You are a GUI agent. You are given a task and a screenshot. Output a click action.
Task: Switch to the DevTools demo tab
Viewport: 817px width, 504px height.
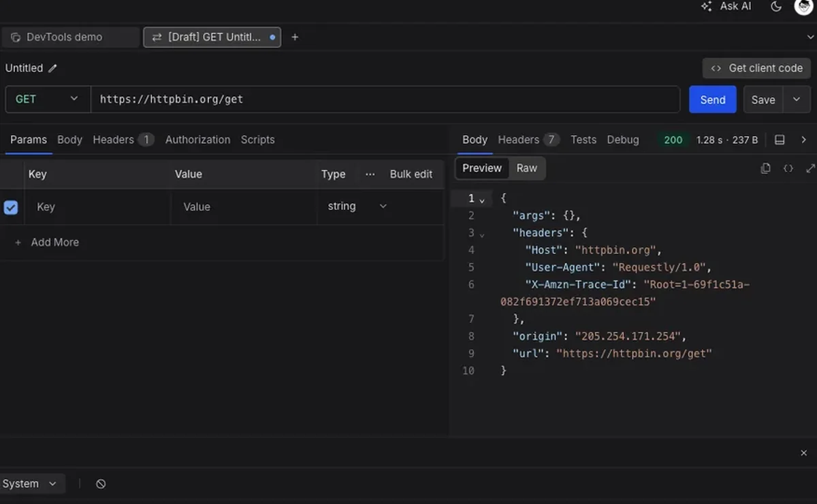(x=71, y=37)
